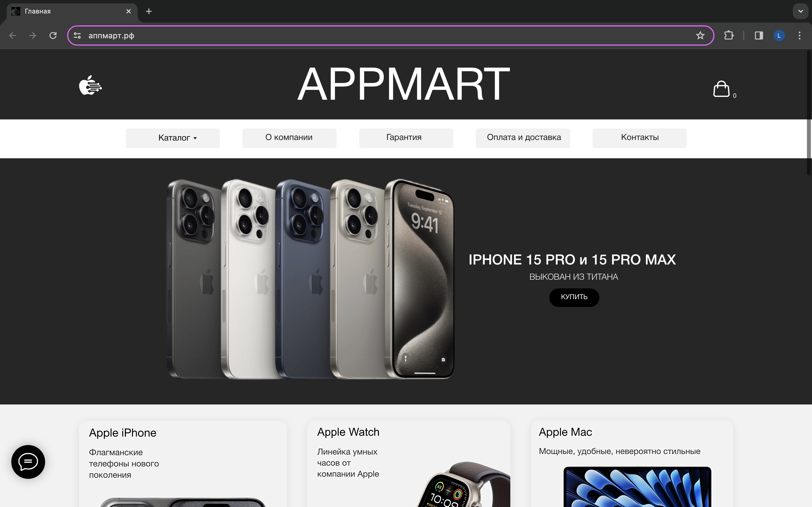
Task: Go to the Гарантия page
Action: click(406, 138)
